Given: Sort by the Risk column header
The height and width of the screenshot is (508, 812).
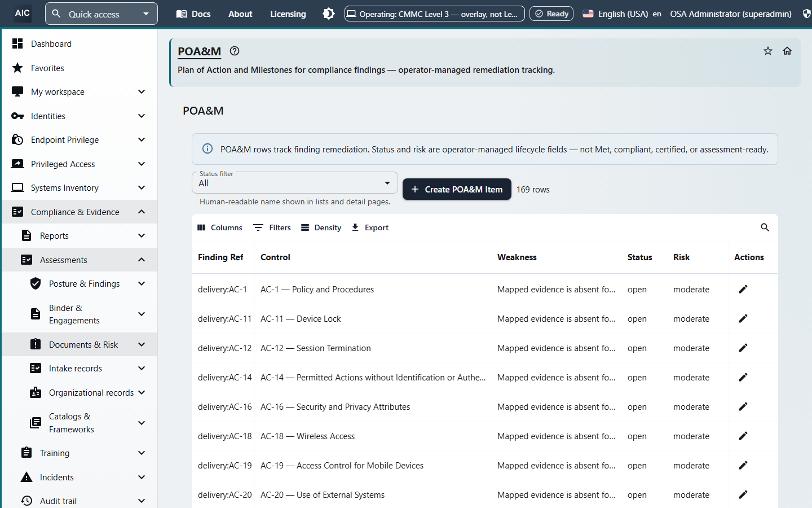Looking at the screenshot, I should (681, 257).
